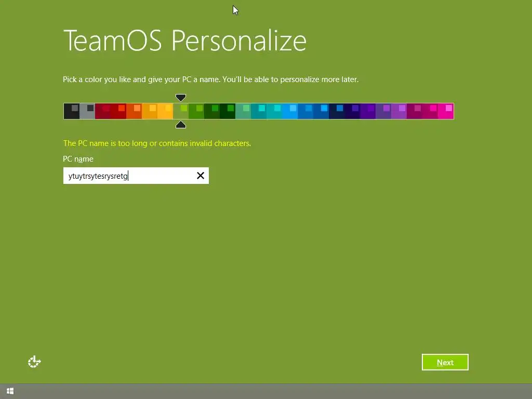This screenshot has width=532, height=399.
Task: Click the Windows Start logo
Action: 10,391
